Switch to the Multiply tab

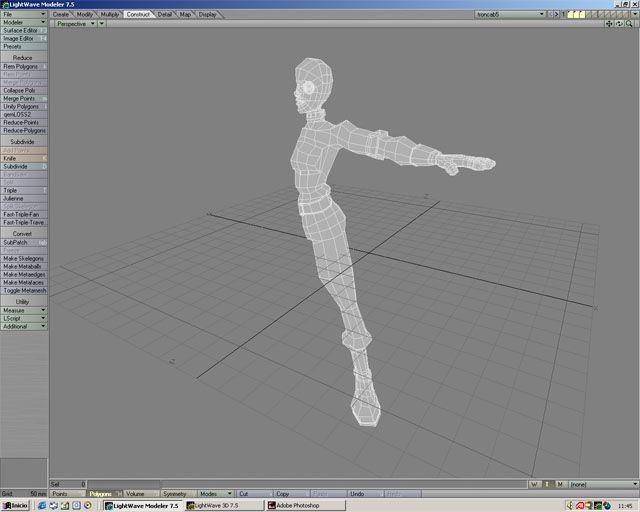[x=109, y=14]
